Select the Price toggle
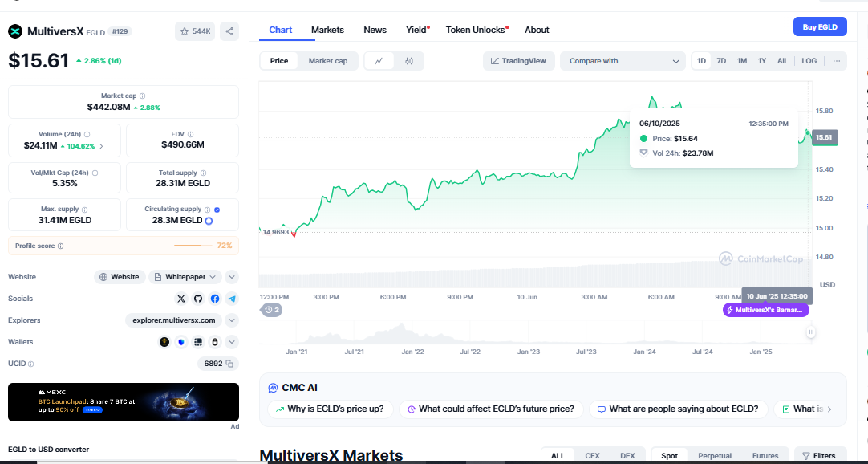868x464 pixels. (279, 61)
